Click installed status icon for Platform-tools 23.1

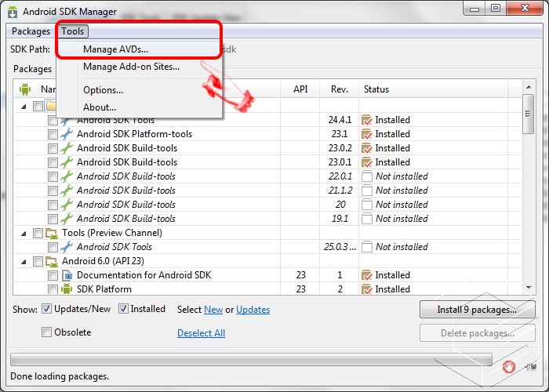tap(366, 134)
